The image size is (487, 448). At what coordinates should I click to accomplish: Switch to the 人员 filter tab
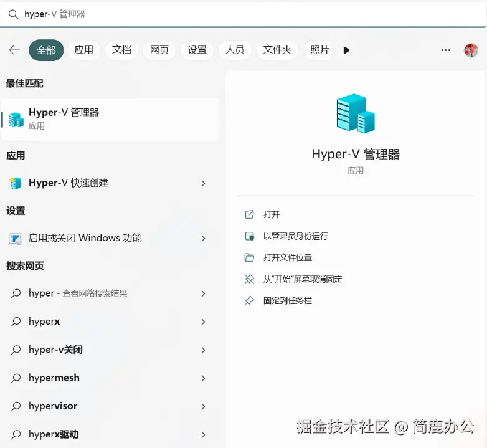pyautogui.click(x=235, y=50)
